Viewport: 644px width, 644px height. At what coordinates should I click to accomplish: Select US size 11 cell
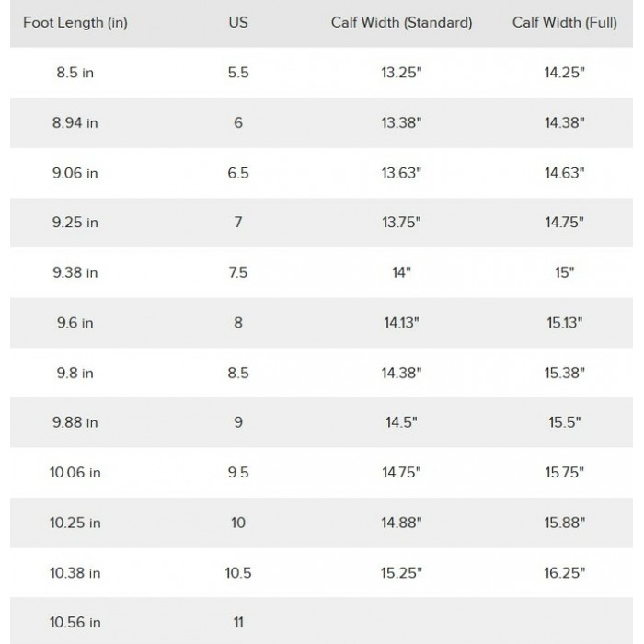(x=238, y=623)
